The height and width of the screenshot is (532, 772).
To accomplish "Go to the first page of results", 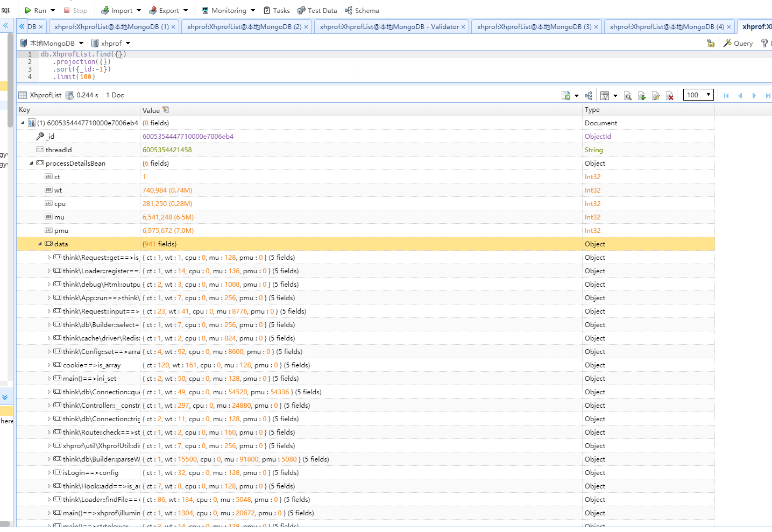I will pos(726,96).
